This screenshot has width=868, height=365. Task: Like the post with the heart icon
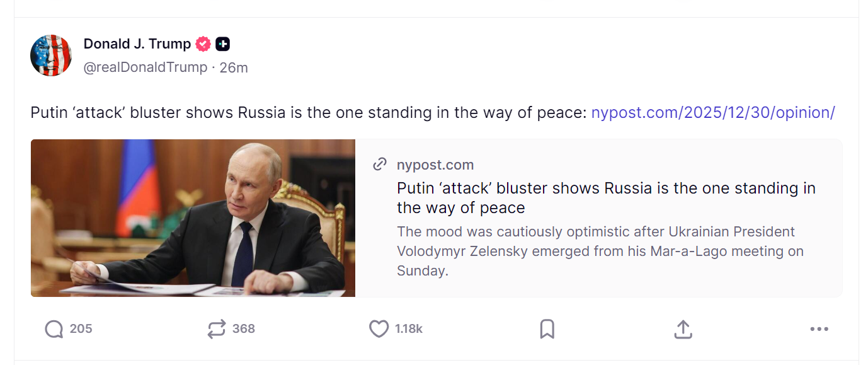pos(379,329)
